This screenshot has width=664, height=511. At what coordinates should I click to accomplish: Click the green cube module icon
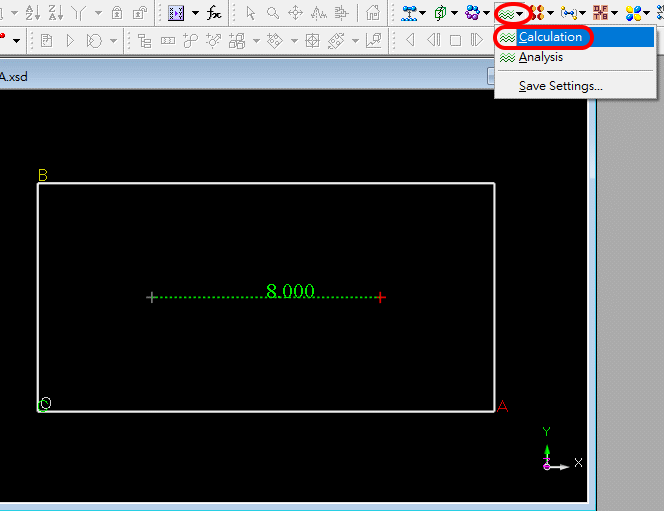(440, 13)
